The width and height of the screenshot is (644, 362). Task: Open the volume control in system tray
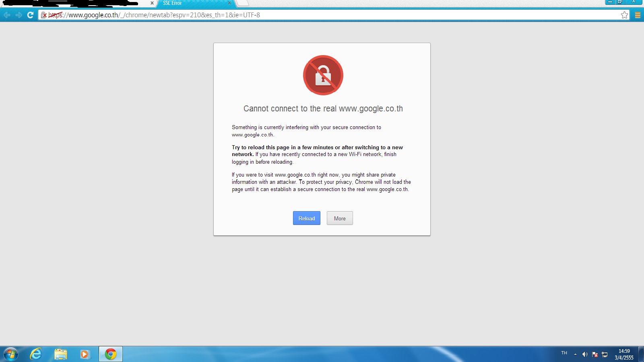coord(585,354)
